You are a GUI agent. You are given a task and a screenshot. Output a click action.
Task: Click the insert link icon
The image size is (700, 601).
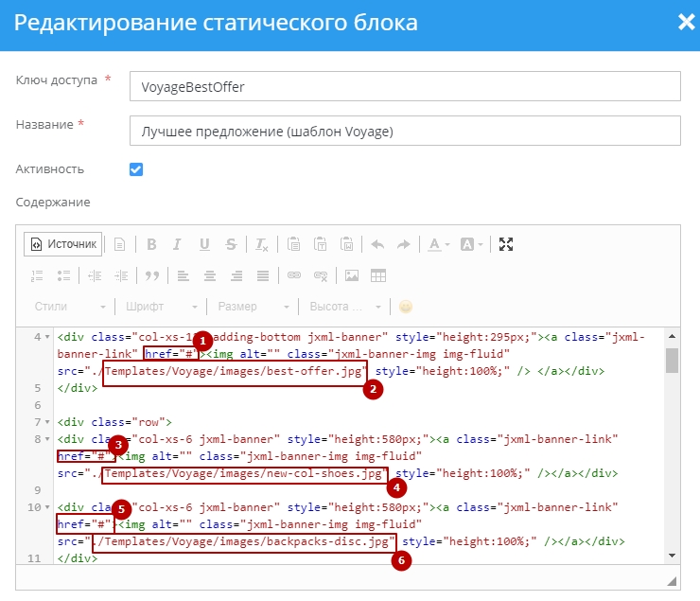pos(293,275)
